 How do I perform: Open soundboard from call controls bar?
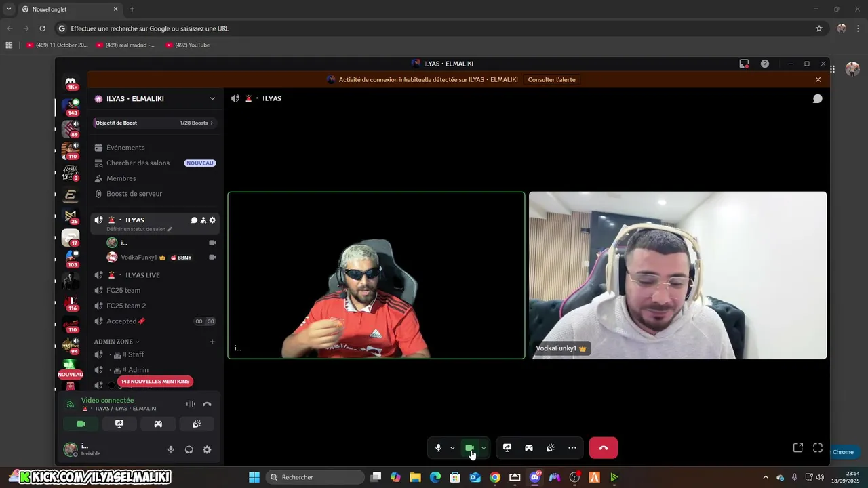(551, 448)
